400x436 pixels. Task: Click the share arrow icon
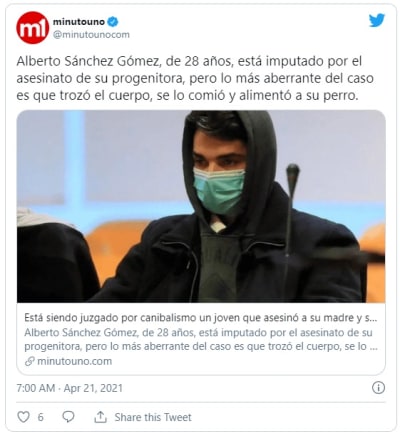100,417
